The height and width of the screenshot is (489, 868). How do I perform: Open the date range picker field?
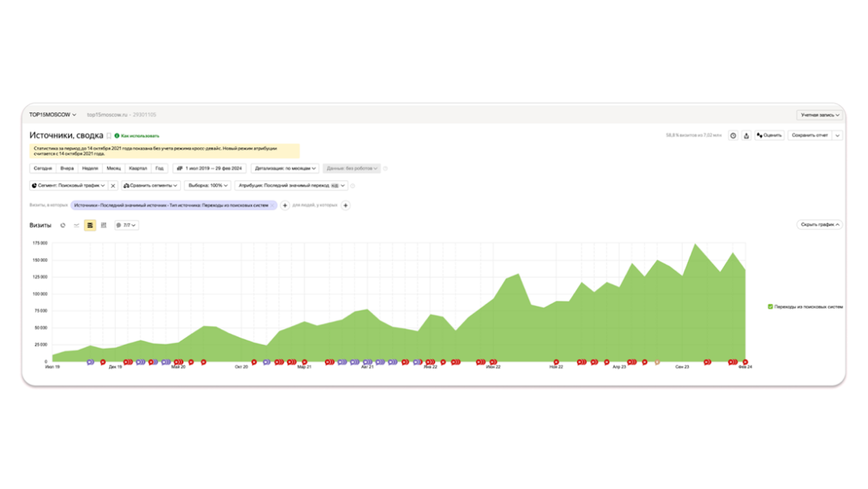(x=209, y=168)
